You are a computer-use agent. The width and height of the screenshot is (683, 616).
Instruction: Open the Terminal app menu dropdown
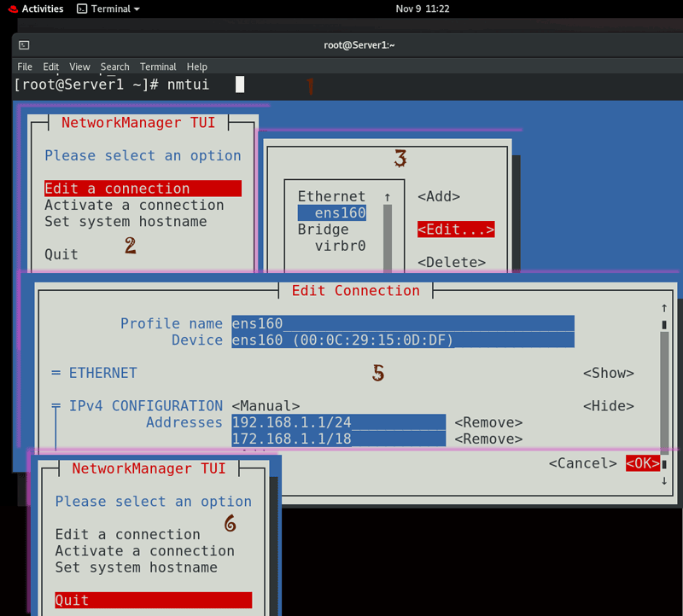pyautogui.click(x=108, y=9)
